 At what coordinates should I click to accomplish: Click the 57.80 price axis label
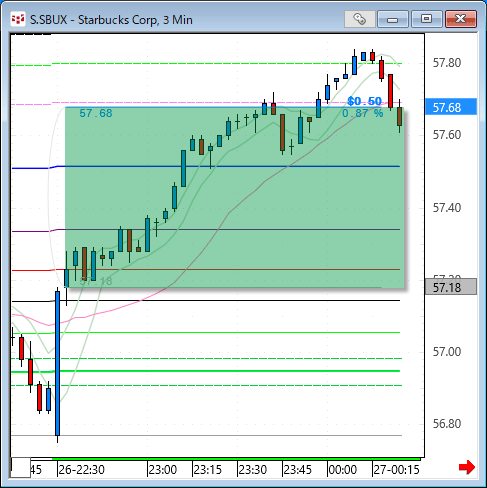pos(447,63)
